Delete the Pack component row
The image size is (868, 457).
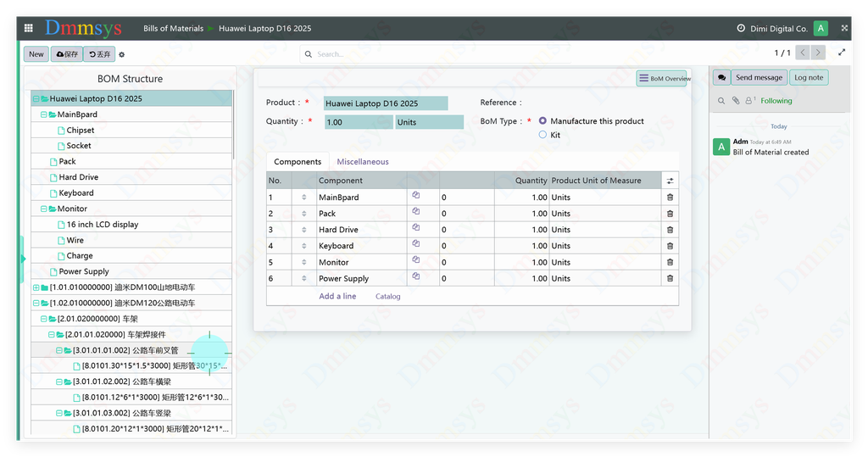pyautogui.click(x=670, y=214)
